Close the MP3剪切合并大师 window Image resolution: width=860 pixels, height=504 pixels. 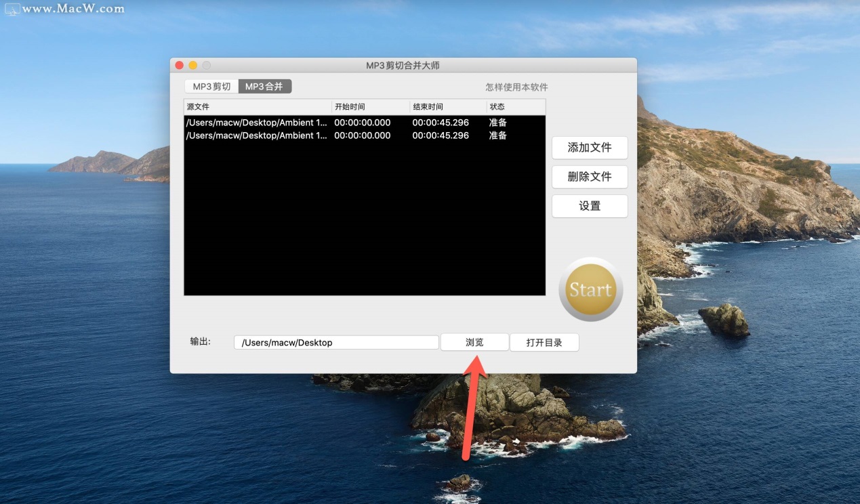179,66
